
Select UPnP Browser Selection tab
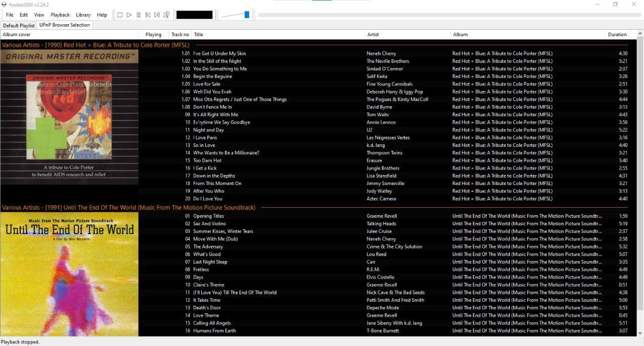click(x=64, y=25)
